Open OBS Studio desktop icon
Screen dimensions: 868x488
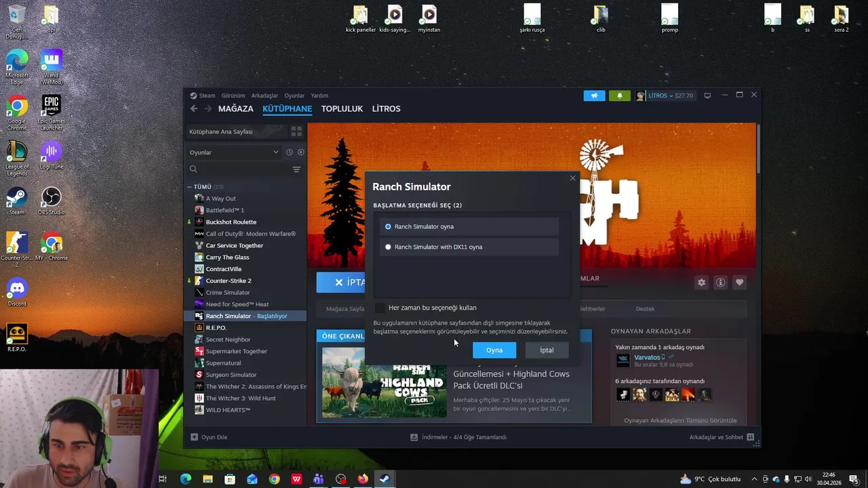point(51,201)
